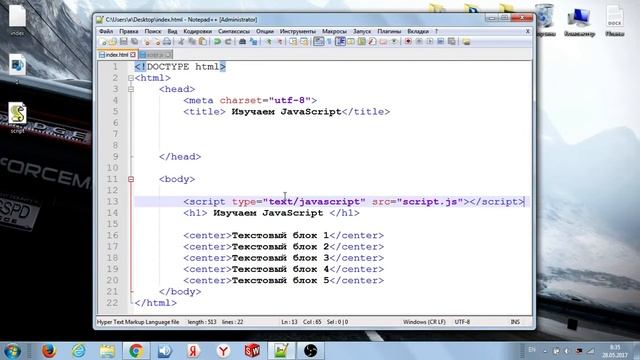Open the Правка menu
Image resolution: width=640 pixels, height=360 pixels.
click(129, 31)
